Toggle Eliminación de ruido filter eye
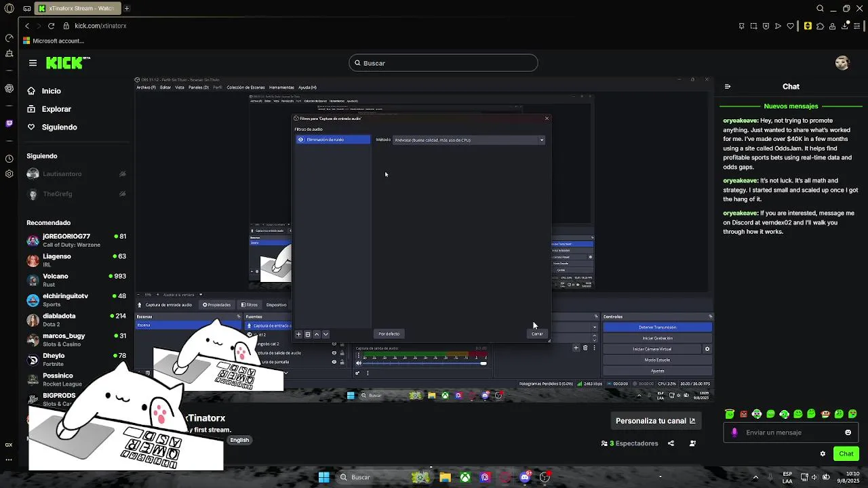 (300, 140)
